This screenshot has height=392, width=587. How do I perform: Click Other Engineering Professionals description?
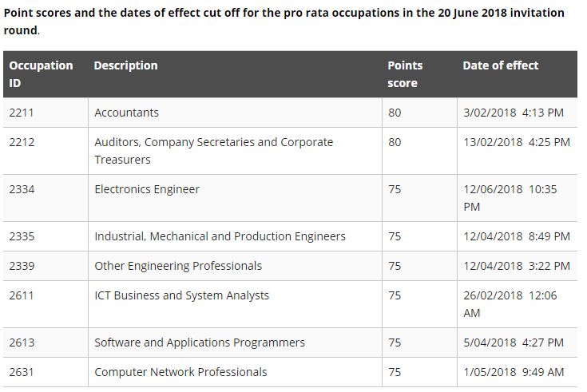tap(178, 266)
